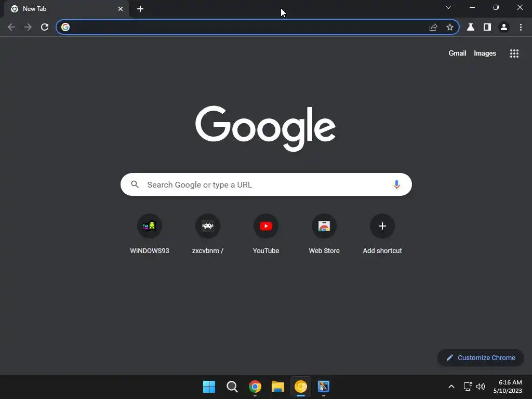Show hidden system tray icons

click(451, 387)
